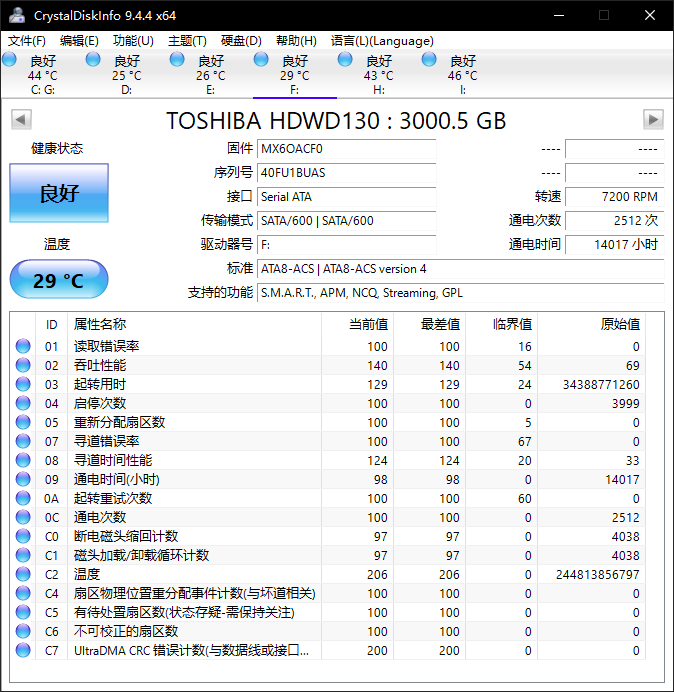Select the F: disk tab

tap(294, 75)
